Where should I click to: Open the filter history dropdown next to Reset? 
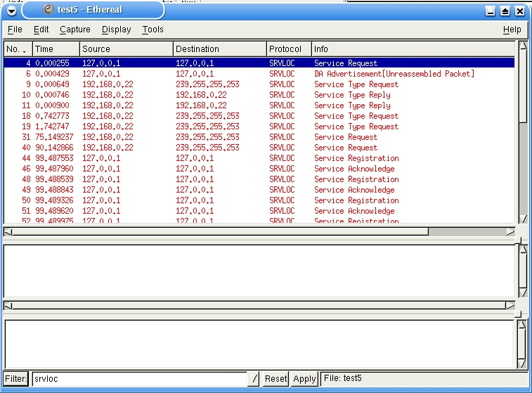point(254,379)
